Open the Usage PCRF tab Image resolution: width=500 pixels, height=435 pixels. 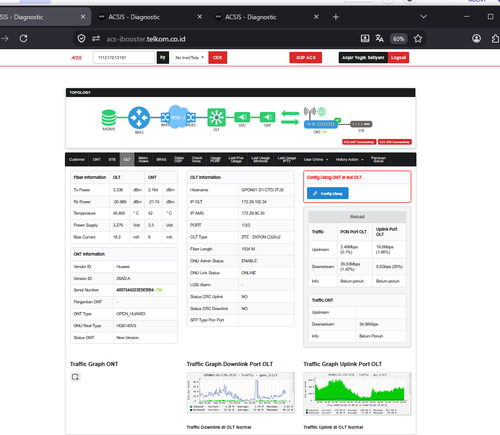click(x=215, y=160)
